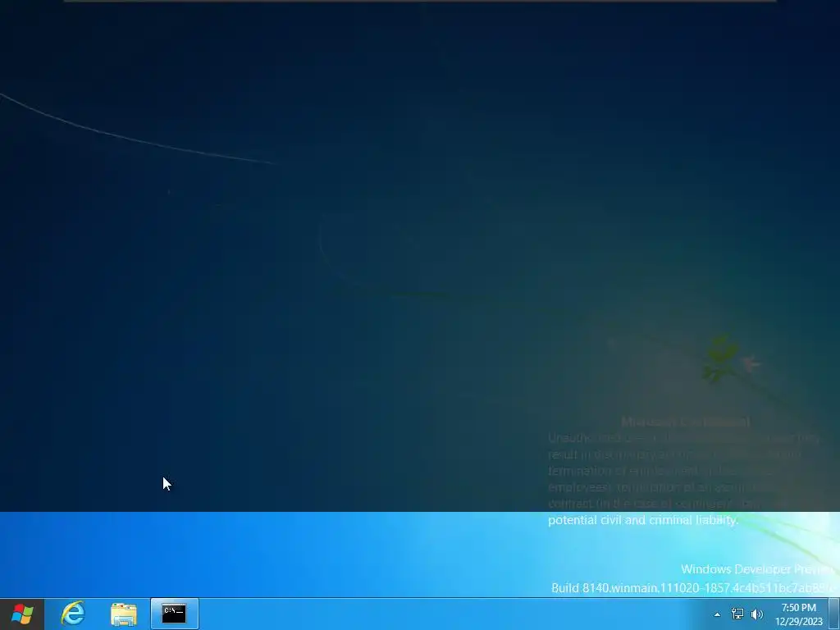The height and width of the screenshot is (630, 840).
Task: Click the Show desktop strip at the taskbar edge
Action: 834,614
